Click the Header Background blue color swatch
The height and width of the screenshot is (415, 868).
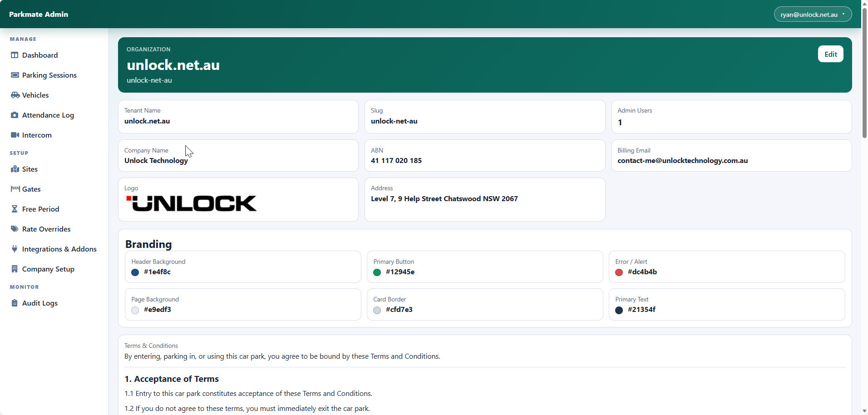coord(135,272)
